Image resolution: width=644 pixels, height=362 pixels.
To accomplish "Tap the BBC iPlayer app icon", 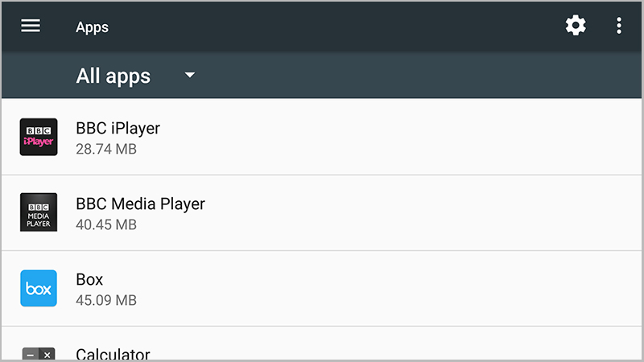I will (x=39, y=137).
